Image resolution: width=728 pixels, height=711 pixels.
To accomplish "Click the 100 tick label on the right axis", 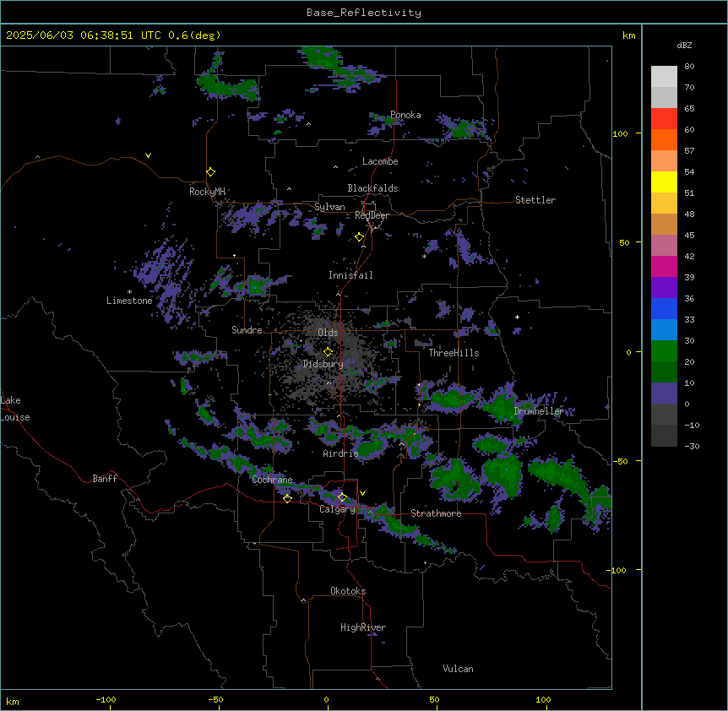I will coord(620,133).
